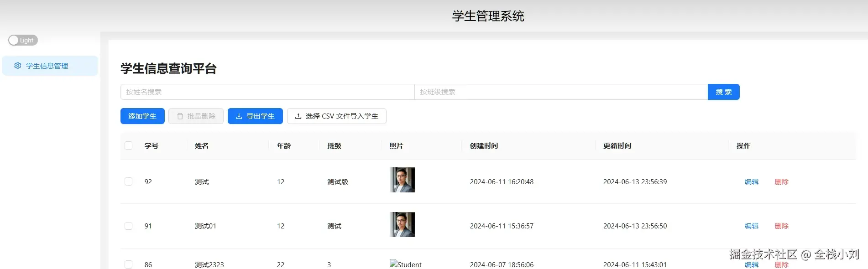Image resolution: width=868 pixels, height=269 pixels.
Task: Click the 批量删除 button
Action: (x=196, y=116)
